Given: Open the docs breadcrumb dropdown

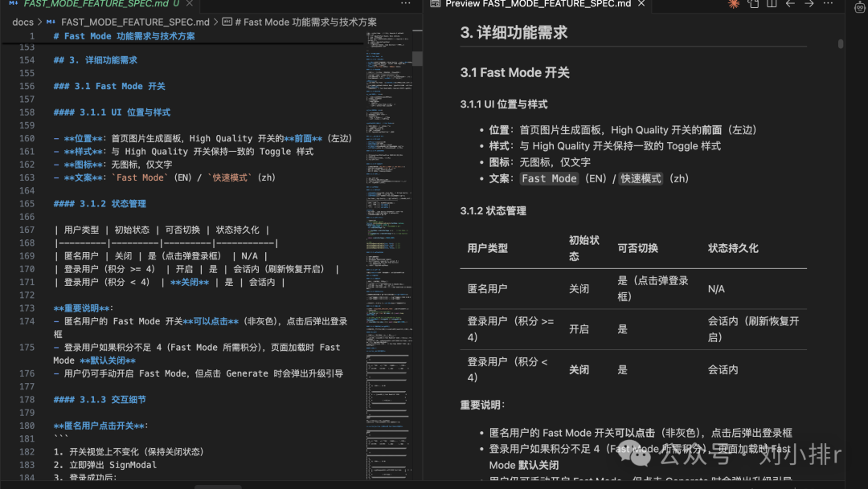Looking at the screenshot, I should [23, 22].
